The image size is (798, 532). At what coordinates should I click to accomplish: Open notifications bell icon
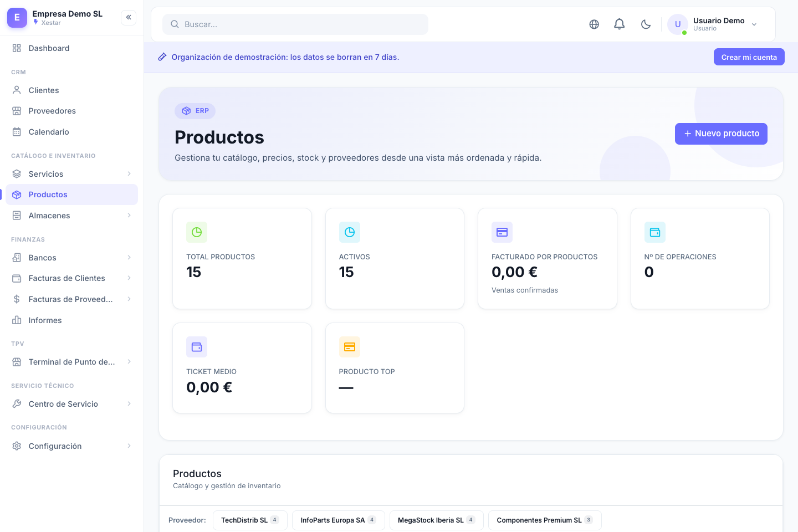tap(620, 24)
